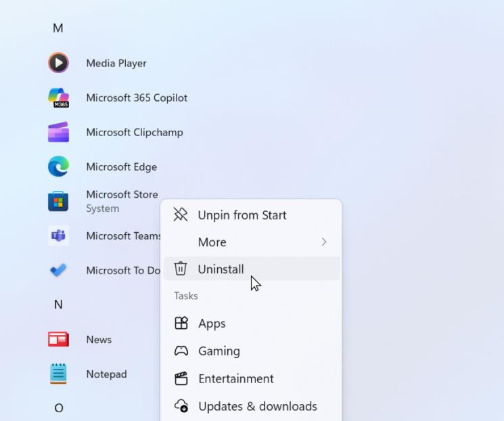Click the Apps grid icon under Tasks
The image size is (504, 421).
[x=181, y=323]
